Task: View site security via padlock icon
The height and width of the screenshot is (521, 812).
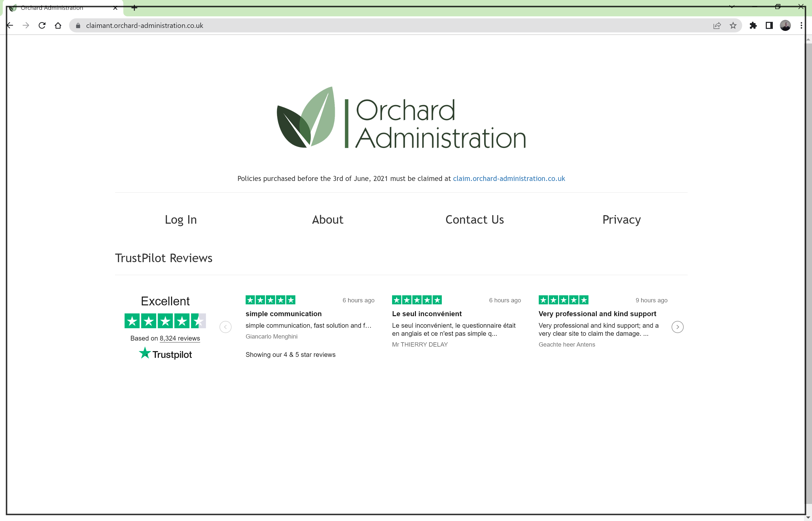Action: 78,26
